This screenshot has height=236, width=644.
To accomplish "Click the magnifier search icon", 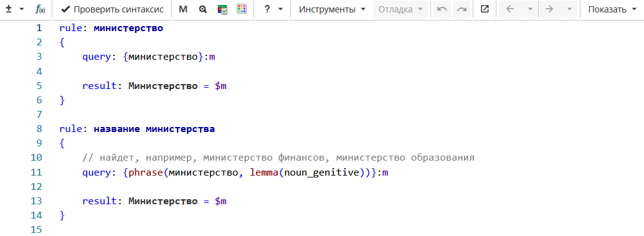I will [x=202, y=9].
